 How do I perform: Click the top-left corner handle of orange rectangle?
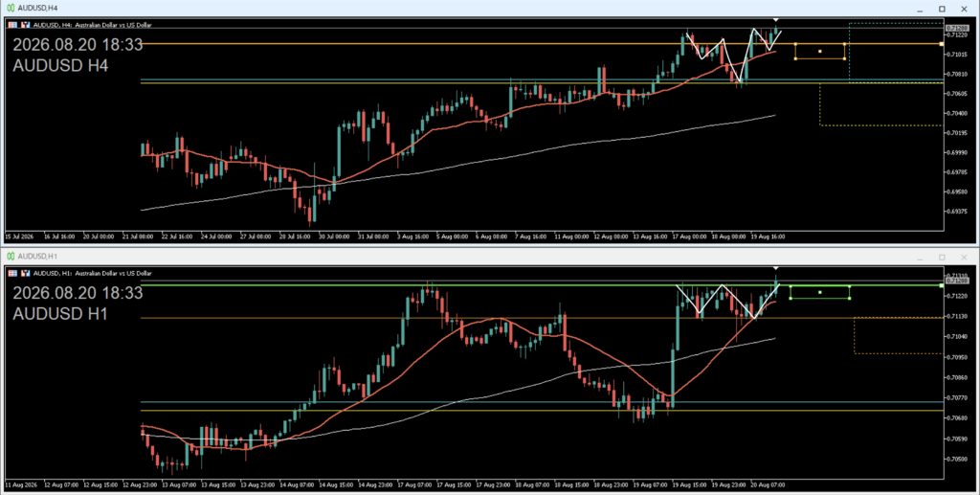[x=795, y=44]
